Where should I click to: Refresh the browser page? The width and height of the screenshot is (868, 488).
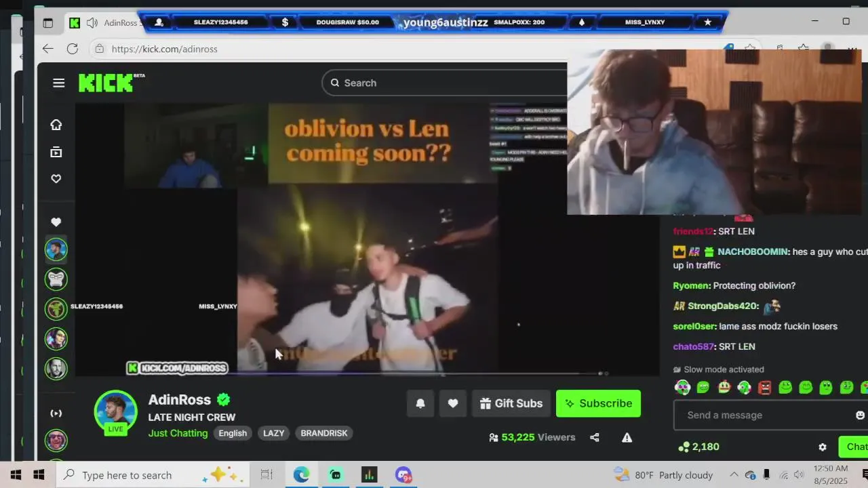point(73,49)
